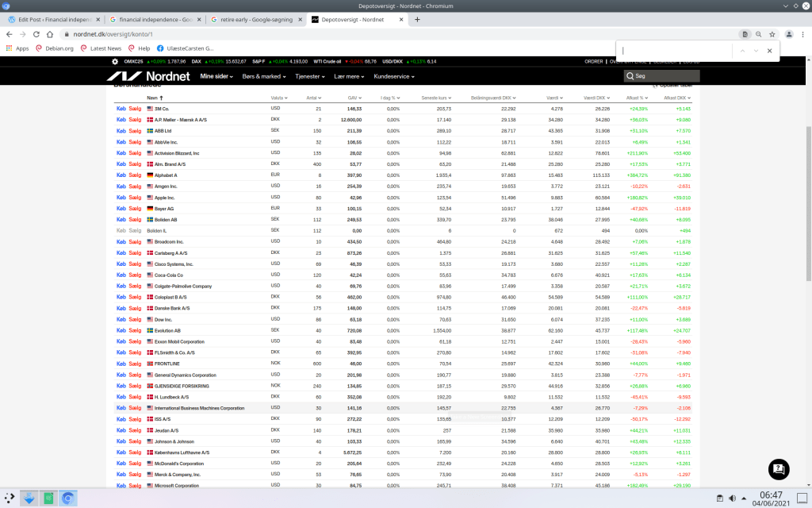812x508 pixels.
Task: Close the find-in-page bar
Action: [x=769, y=51]
